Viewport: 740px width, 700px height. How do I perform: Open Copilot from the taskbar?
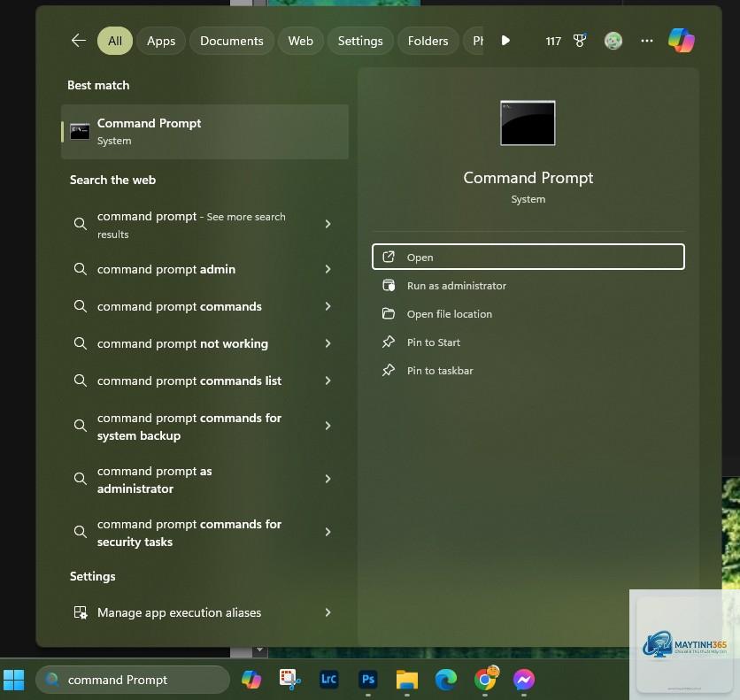251,680
